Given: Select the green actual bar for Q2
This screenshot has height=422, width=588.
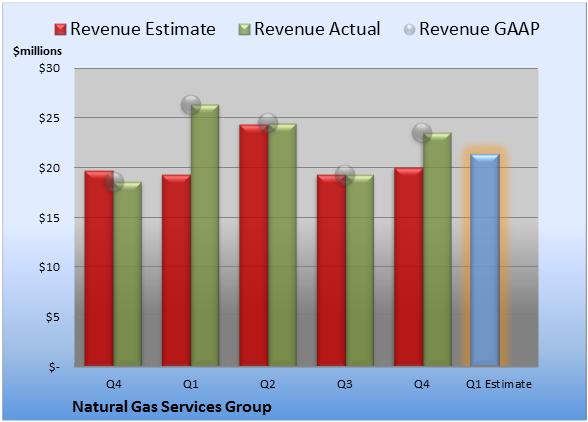Looking at the screenshot, I should click(x=282, y=245).
